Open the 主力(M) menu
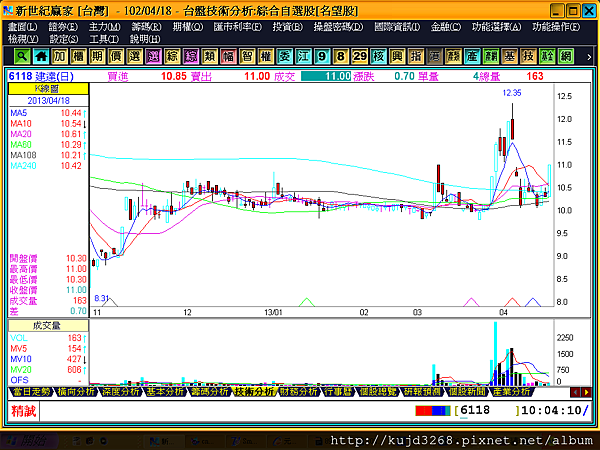 [104, 27]
